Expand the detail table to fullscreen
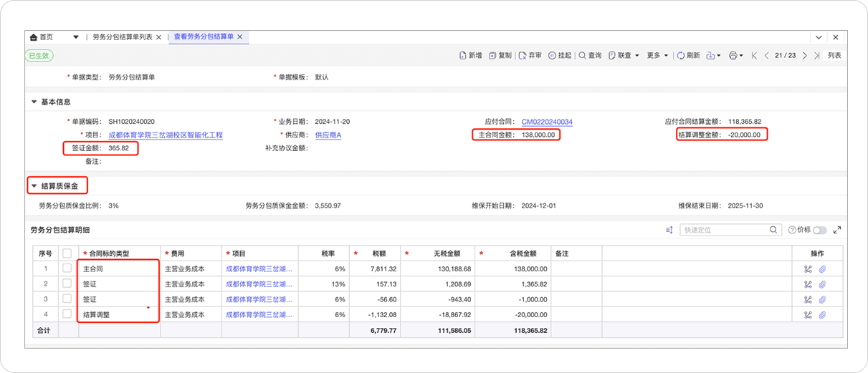 click(x=837, y=230)
